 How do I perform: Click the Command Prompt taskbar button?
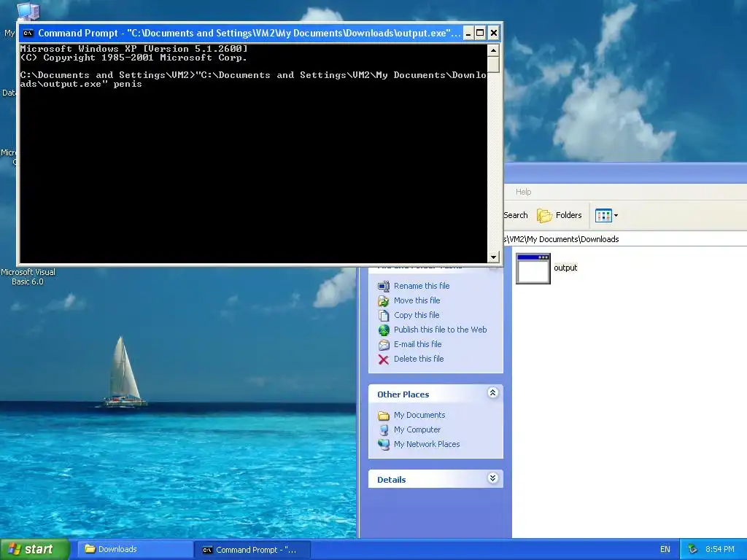tap(252, 550)
